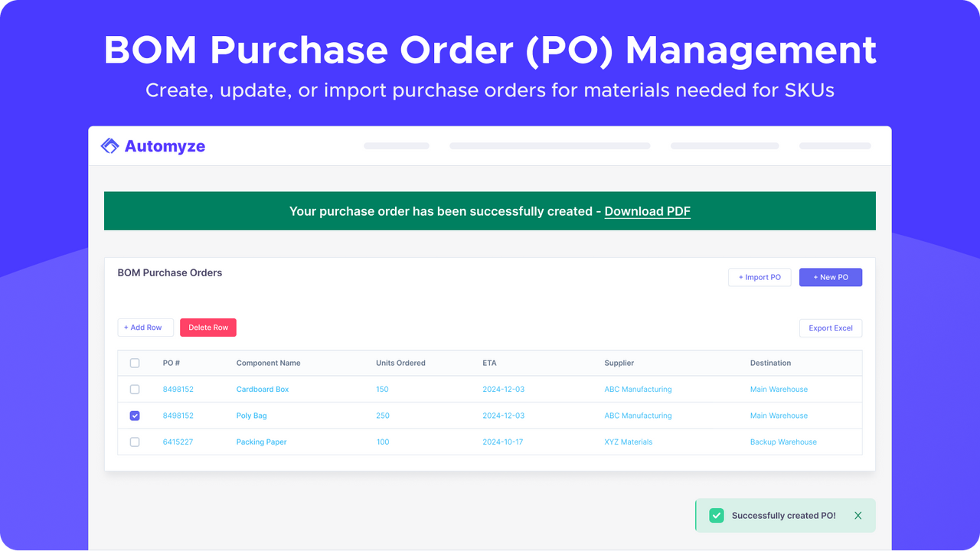This screenshot has width=980, height=551.
Task: Click the red Delete Row button
Action: pos(208,328)
